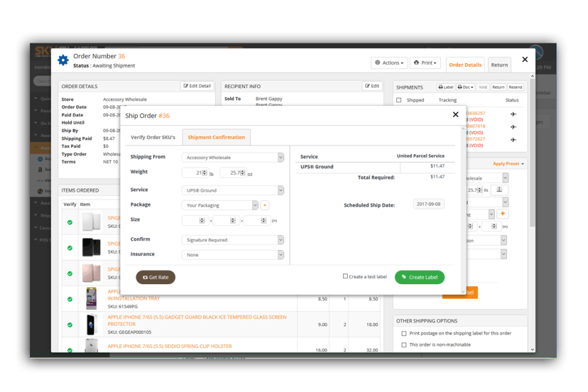Click the orange plus icon next to Package
588x392 pixels.
tap(265, 205)
